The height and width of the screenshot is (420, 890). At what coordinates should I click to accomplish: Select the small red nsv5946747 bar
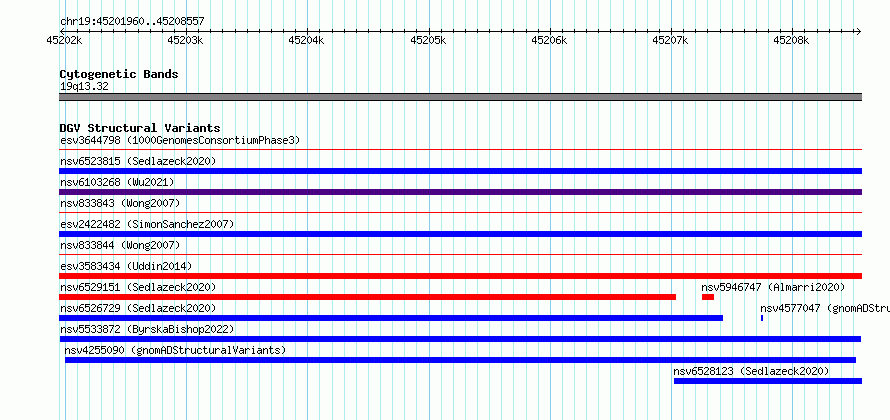point(708,297)
